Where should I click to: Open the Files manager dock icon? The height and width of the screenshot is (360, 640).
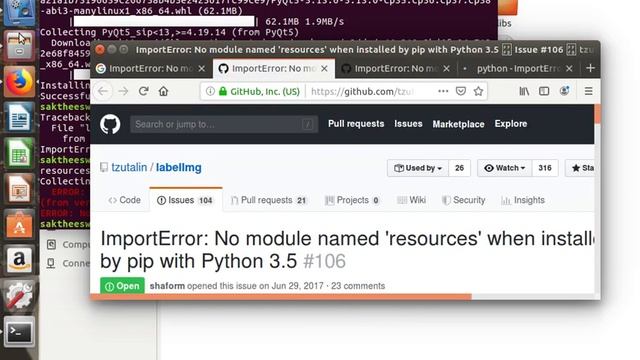click(19, 46)
